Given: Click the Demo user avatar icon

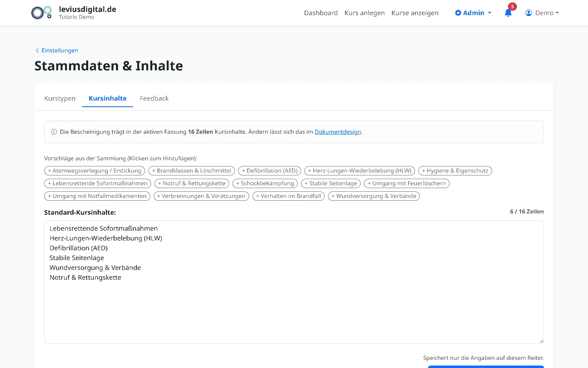Looking at the screenshot, I should pyautogui.click(x=529, y=13).
